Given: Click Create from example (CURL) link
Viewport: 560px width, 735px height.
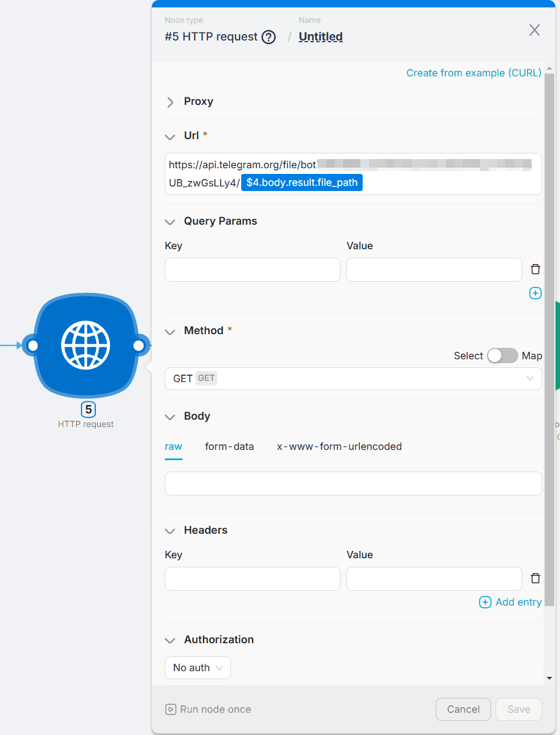Looking at the screenshot, I should pos(473,73).
